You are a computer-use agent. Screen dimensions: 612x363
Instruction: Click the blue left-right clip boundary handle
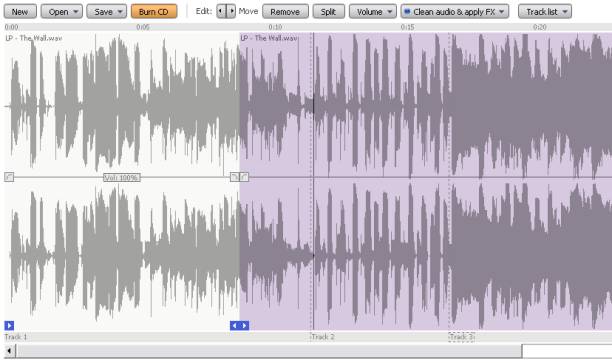(239, 325)
